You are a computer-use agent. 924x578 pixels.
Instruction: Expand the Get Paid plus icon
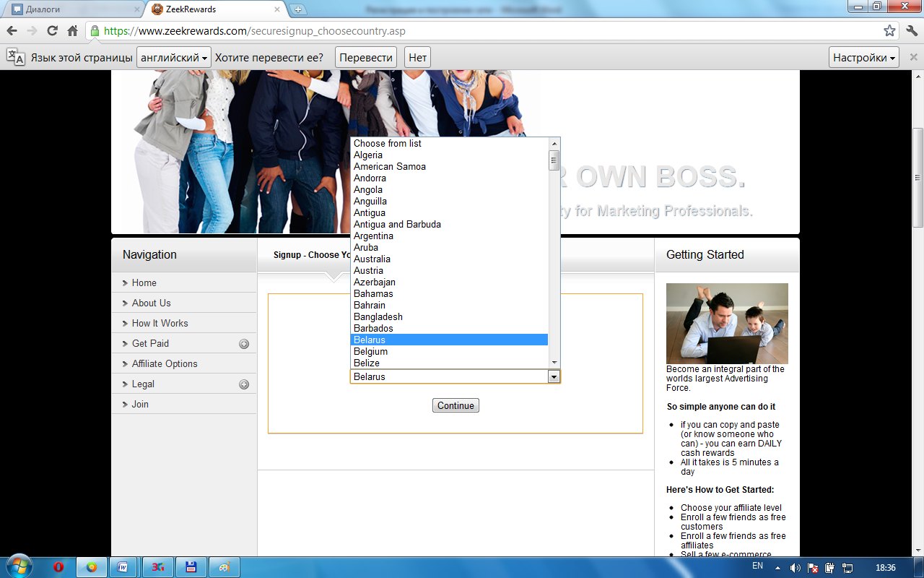(x=244, y=344)
